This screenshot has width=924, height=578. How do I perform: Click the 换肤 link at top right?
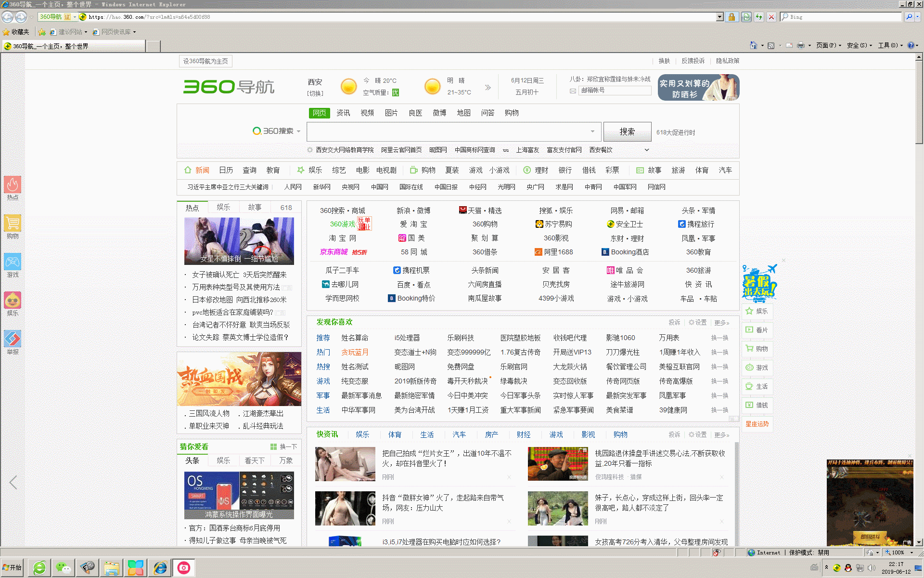click(x=664, y=61)
